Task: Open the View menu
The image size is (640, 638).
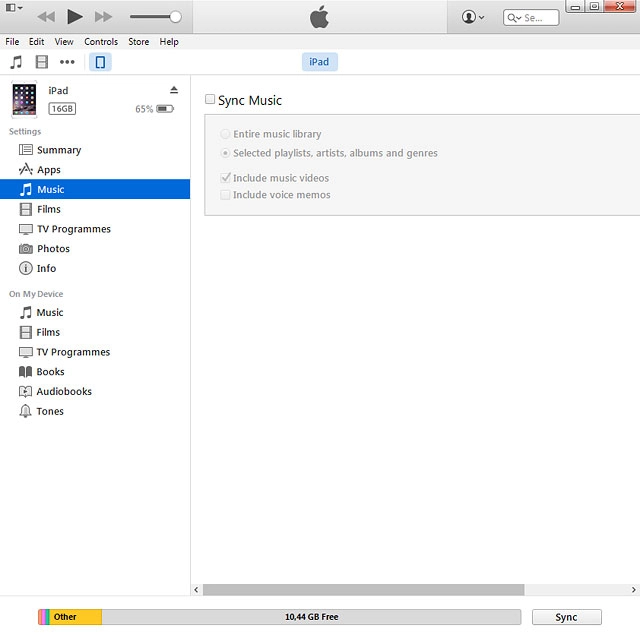Action: (x=64, y=42)
